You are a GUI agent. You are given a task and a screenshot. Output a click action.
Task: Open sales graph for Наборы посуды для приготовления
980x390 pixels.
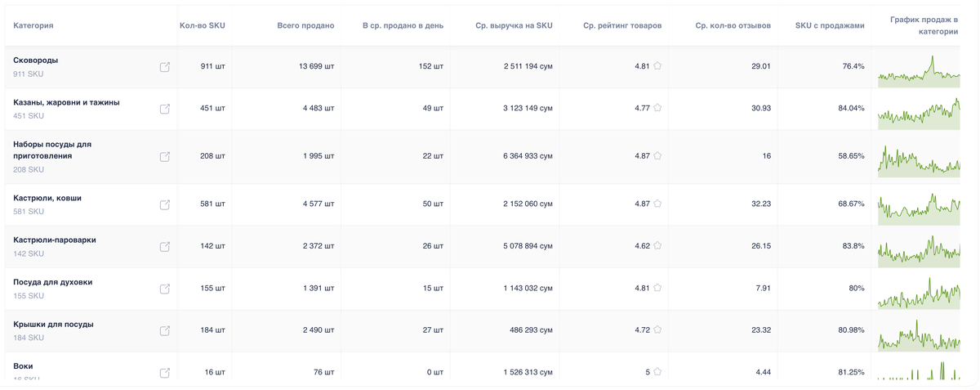tap(919, 161)
